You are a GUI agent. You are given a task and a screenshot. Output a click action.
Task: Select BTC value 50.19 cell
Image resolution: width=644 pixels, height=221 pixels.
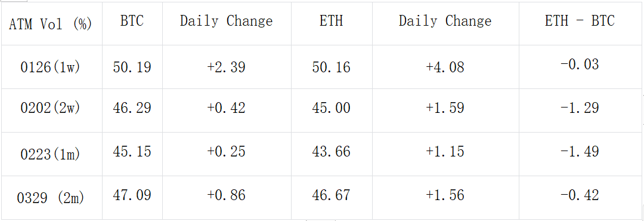coord(132,67)
